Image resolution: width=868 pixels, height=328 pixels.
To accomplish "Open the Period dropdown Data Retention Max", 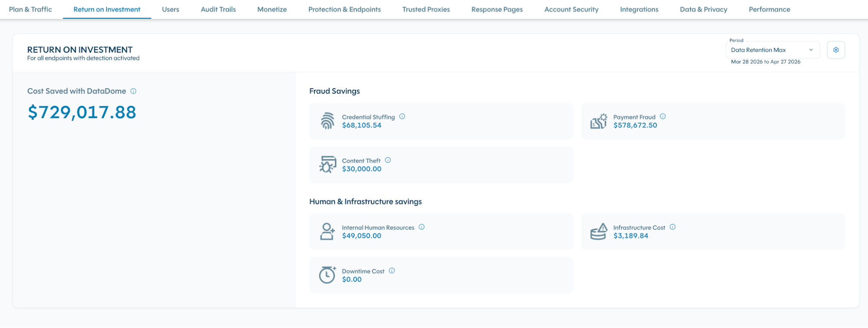I will coord(772,50).
